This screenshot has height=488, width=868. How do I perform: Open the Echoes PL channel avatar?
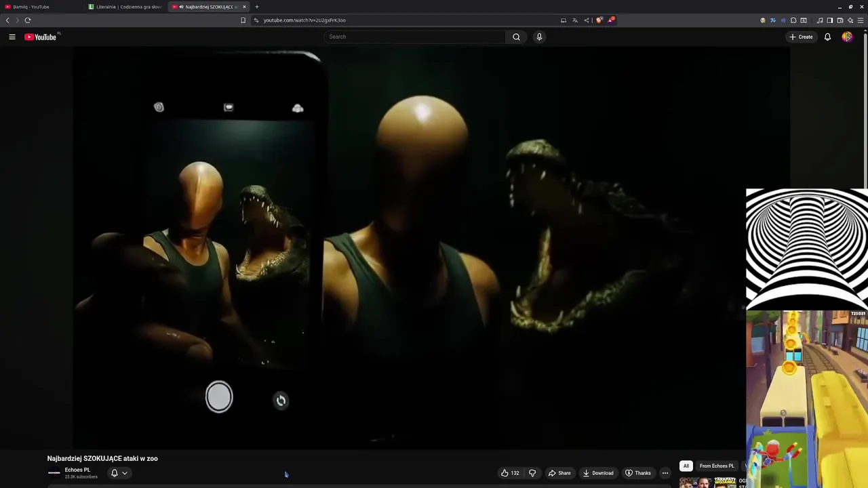coord(54,473)
